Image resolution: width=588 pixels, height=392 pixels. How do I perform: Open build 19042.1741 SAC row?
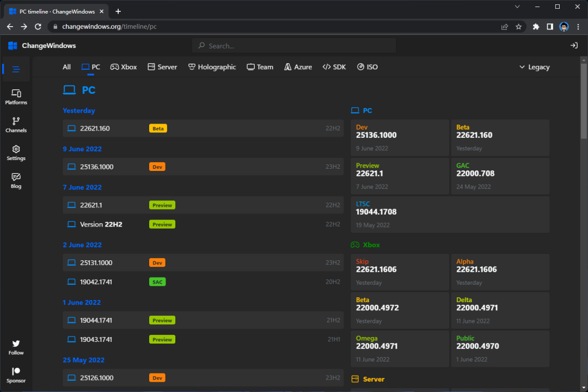point(203,281)
